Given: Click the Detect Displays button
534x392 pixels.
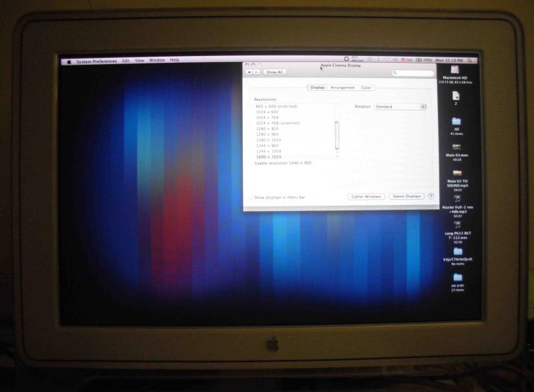Looking at the screenshot, I should [x=407, y=196].
